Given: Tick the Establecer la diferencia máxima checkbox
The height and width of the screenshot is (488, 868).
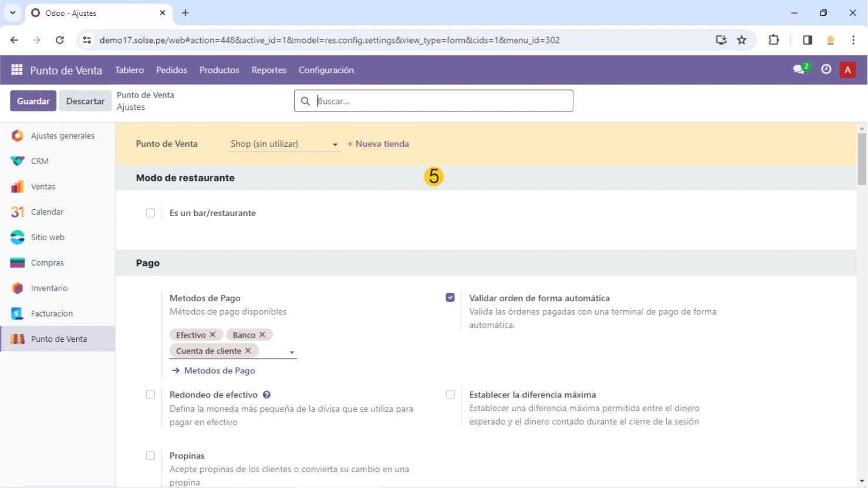Looking at the screenshot, I should click(x=450, y=395).
